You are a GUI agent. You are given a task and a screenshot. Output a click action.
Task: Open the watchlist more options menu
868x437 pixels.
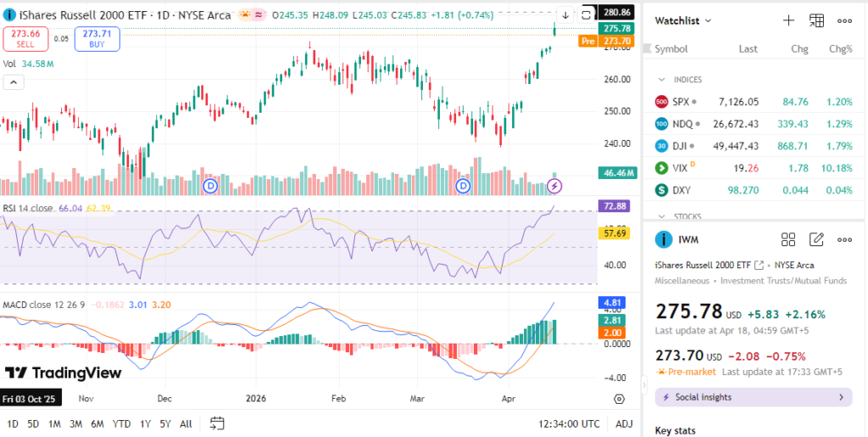coord(844,20)
